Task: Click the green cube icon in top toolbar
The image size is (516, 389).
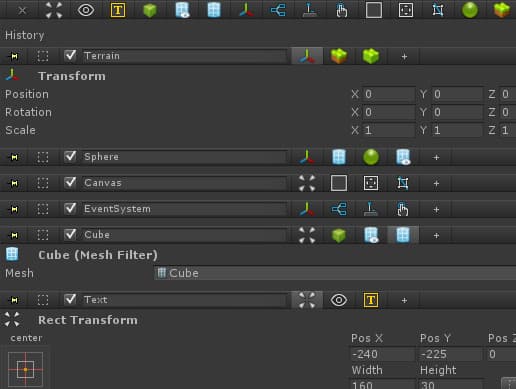Action: [150, 10]
